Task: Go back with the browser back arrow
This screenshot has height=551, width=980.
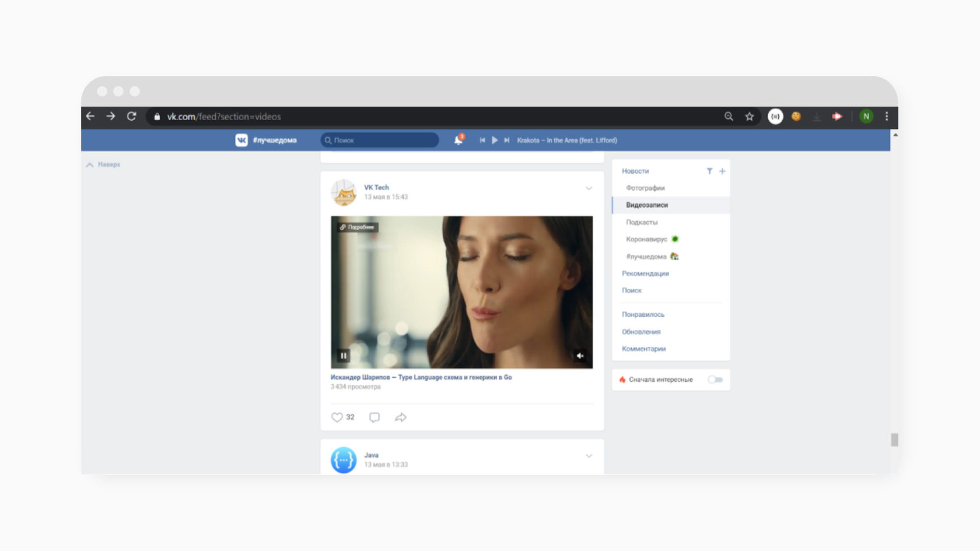Action: (90, 116)
